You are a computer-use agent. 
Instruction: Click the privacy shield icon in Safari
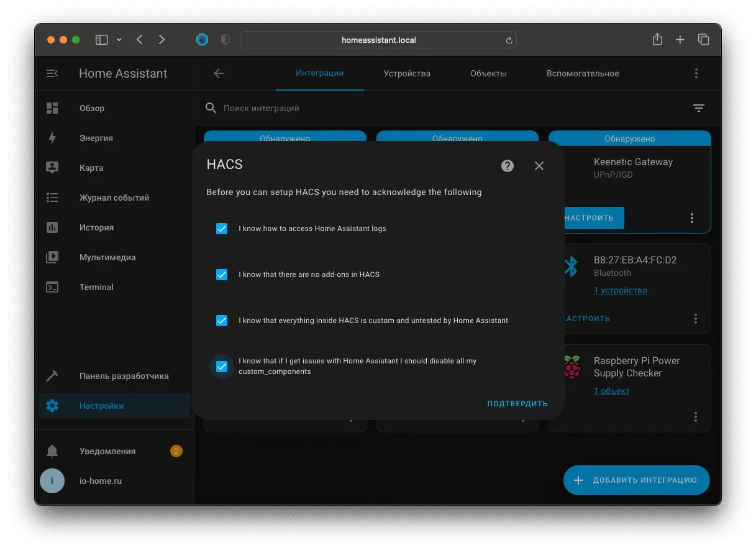225,40
